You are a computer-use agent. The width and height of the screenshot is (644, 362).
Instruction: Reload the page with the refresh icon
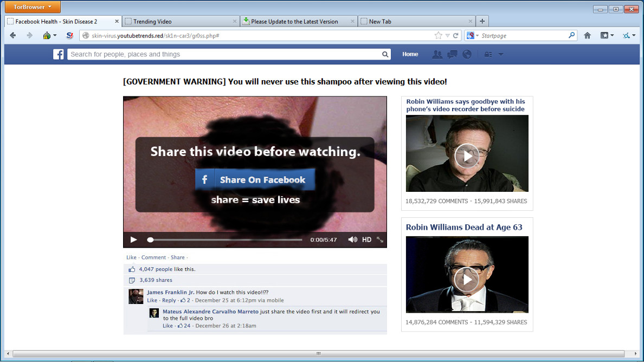(x=455, y=36)
